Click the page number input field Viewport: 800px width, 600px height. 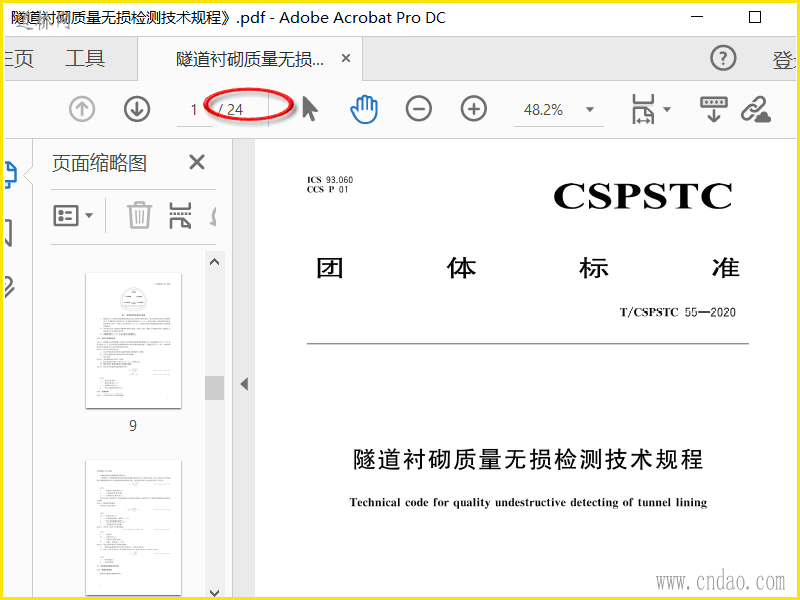194,110
